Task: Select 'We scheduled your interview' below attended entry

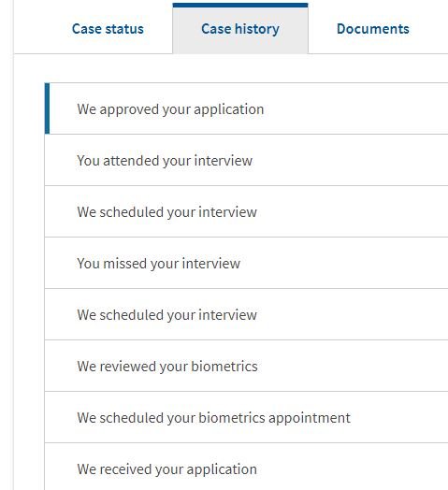Action: (246, 211)
